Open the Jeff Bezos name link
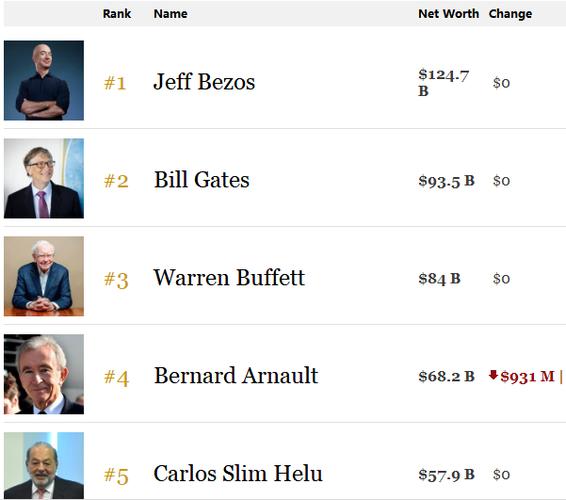The width and height of the screenshot is (566, 500). [204, 82]
